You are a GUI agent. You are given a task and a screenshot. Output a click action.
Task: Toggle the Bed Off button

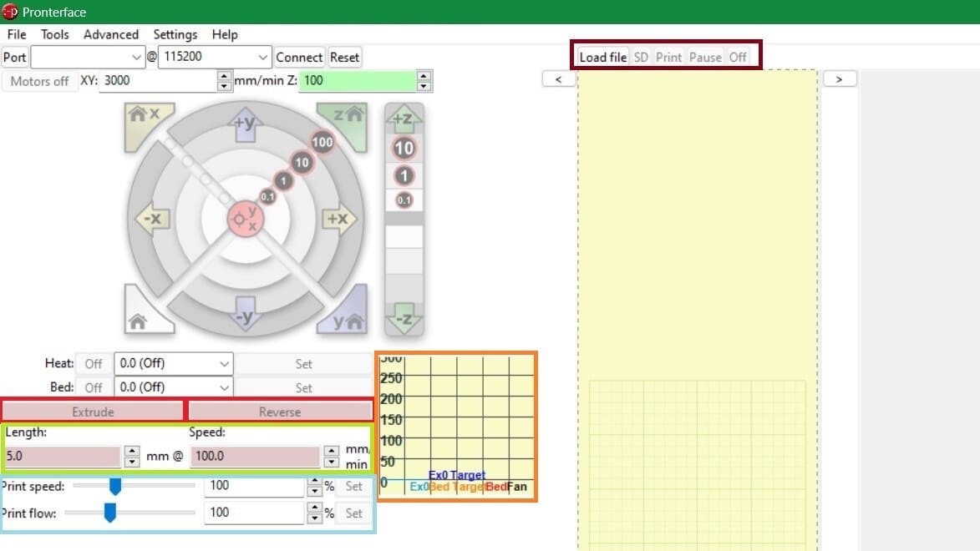point(93,387)
